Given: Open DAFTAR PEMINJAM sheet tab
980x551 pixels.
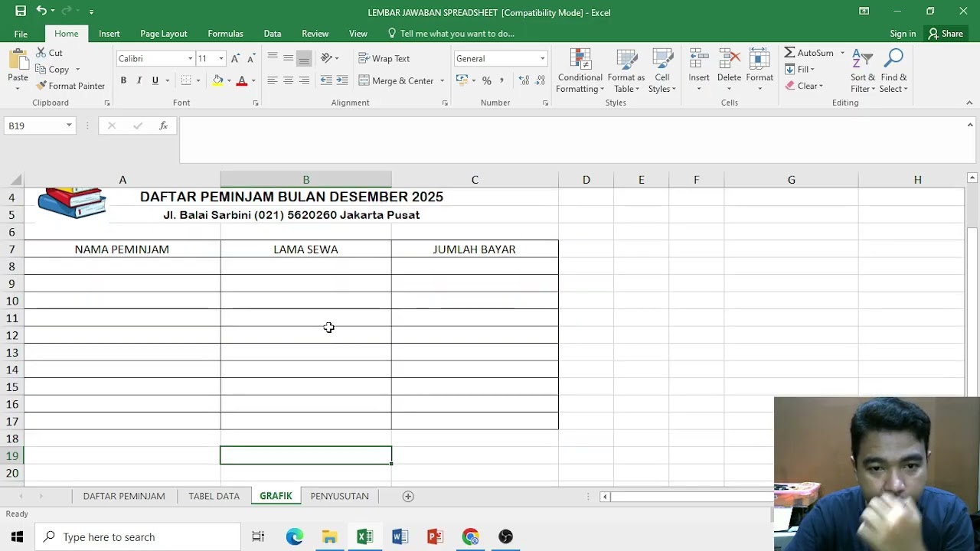Looking at the screenshot, I should point(124,496).
